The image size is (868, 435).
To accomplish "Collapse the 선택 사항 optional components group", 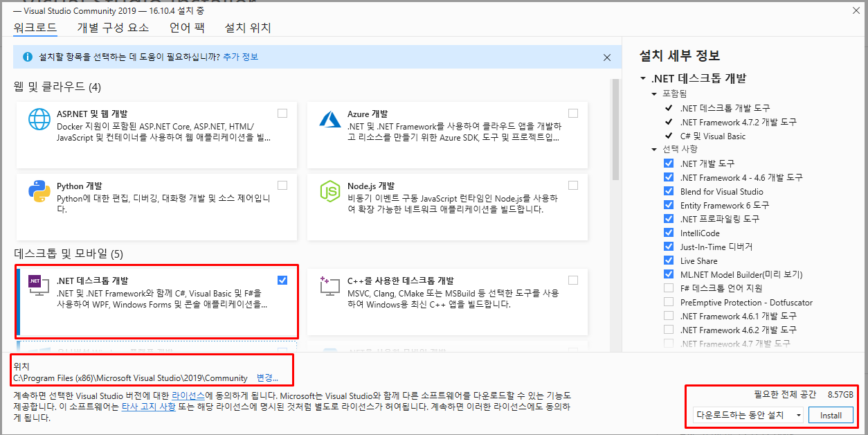I will 654,149.
